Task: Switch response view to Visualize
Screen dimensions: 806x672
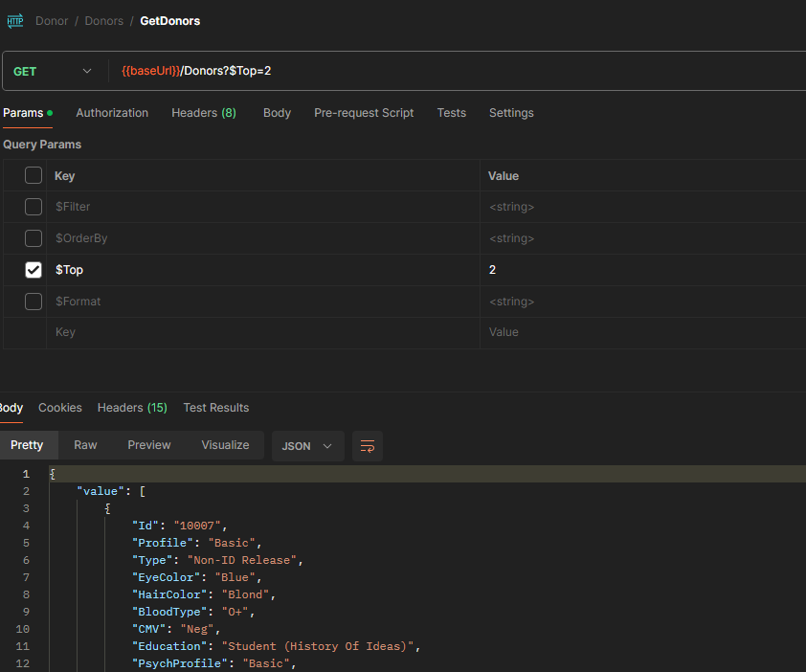Action: pos(225,445)
